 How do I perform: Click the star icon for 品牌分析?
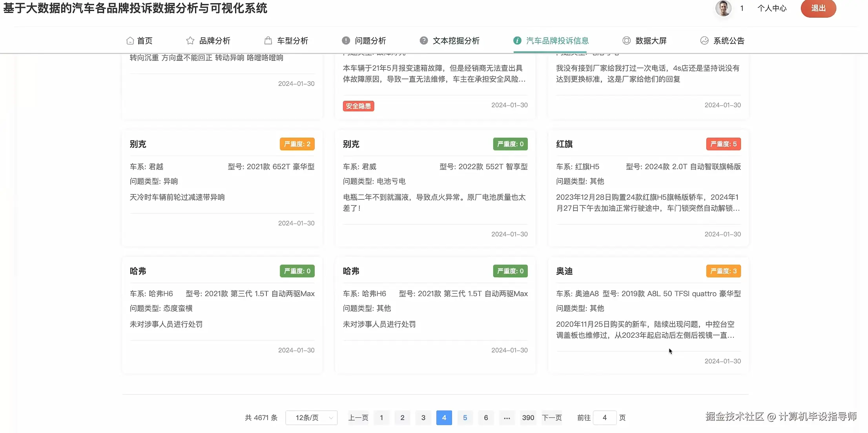point(190,40)
